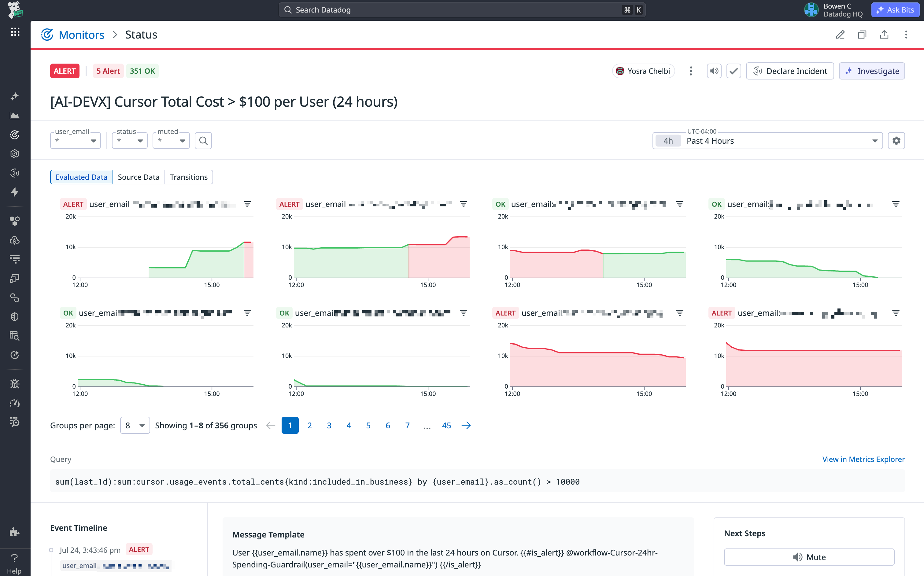This screenshot has width=924, height=576.
Task: Go to next page arrow
Action: [466, 425]
